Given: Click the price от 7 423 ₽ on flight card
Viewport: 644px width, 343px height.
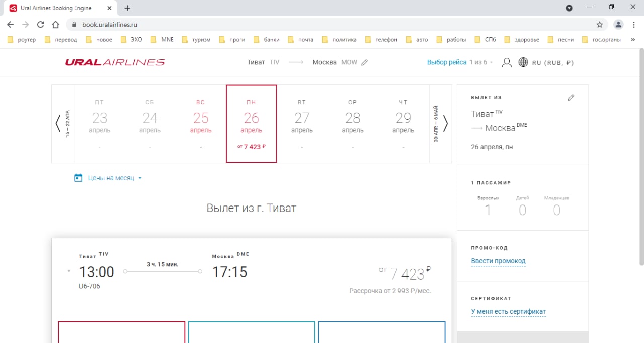Looking at the screenshot, I should (406, 273).
